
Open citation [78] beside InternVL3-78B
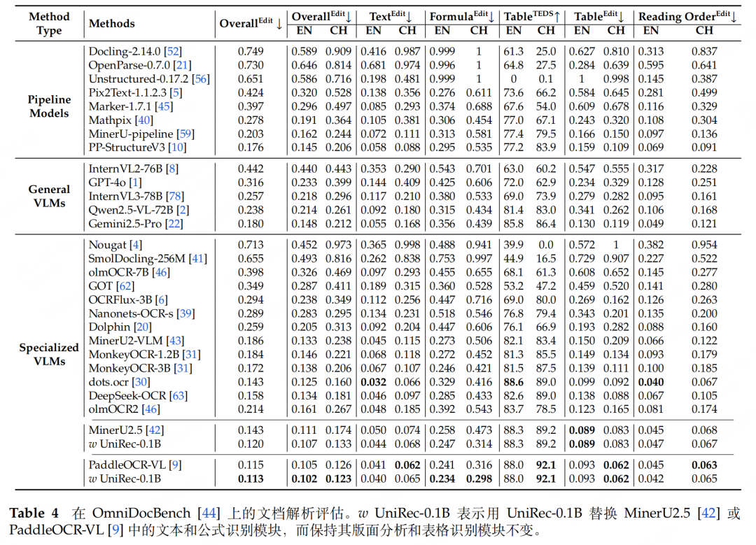coord(175,196)
